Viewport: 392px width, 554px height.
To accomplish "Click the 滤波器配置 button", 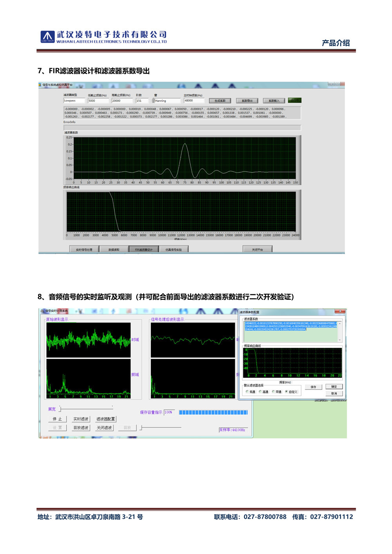I will point(105,419).
